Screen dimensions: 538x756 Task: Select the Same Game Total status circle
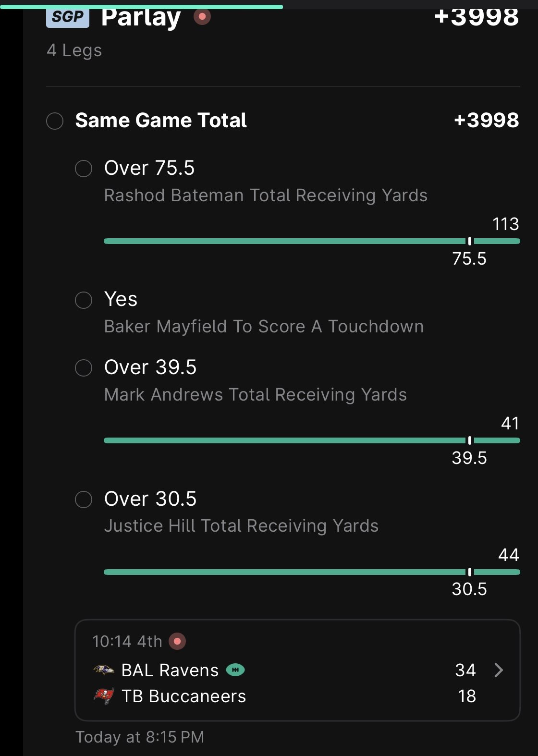pyautogui.click(x=55, y=121)
